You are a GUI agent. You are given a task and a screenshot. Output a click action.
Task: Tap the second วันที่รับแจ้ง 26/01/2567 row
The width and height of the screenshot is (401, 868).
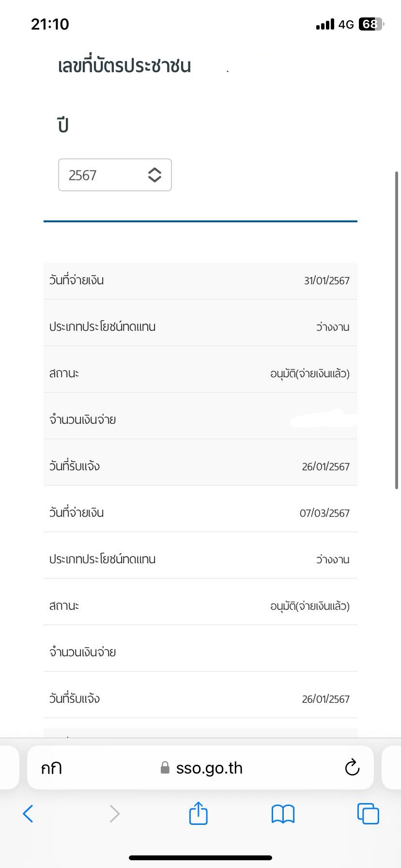point(200,699)
